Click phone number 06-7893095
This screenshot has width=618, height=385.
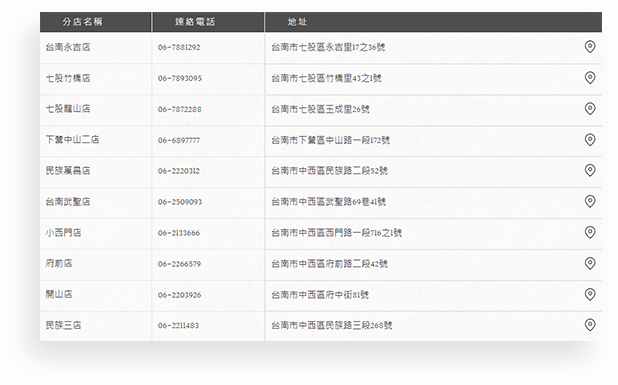180,78
